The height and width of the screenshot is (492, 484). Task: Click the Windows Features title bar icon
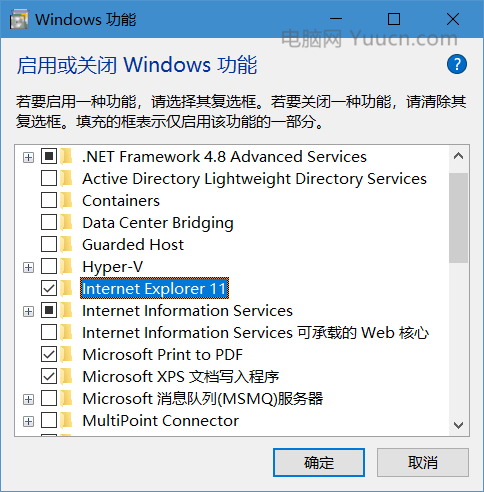pos(19,19)
